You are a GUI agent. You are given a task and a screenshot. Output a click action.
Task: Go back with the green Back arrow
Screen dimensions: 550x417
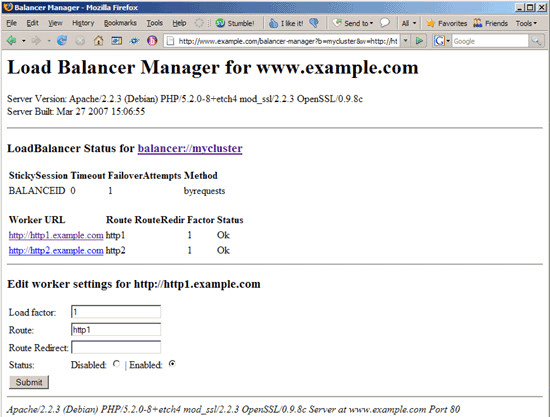click(x=12, y=41)
